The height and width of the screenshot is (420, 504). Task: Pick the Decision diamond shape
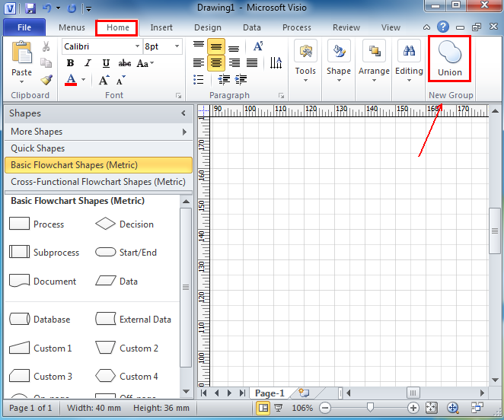pyautogui.click(x=105, y=224)
